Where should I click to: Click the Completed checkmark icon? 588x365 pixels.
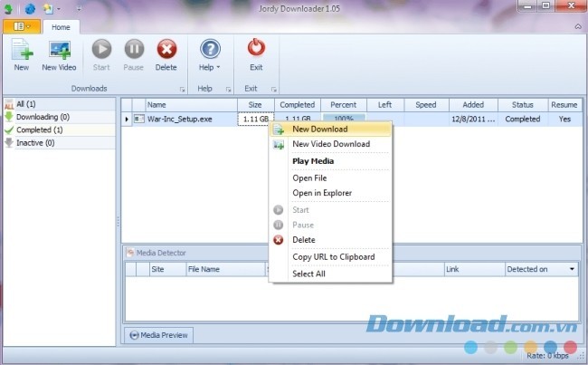(x=9, y=130)
